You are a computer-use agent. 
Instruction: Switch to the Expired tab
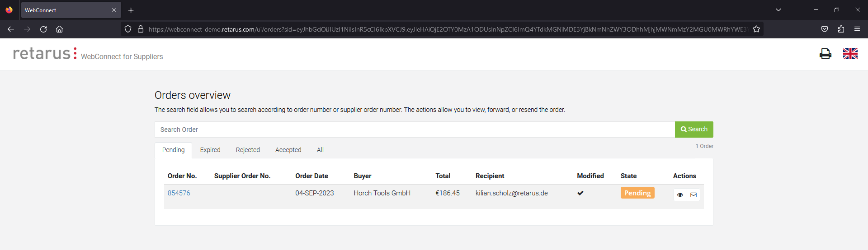point(210,150)
